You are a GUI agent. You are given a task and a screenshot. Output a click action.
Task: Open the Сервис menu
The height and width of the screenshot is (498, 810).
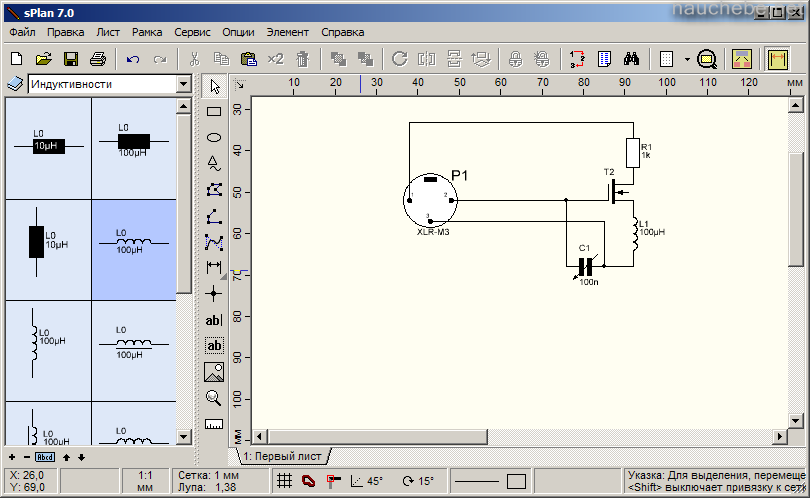191,32
